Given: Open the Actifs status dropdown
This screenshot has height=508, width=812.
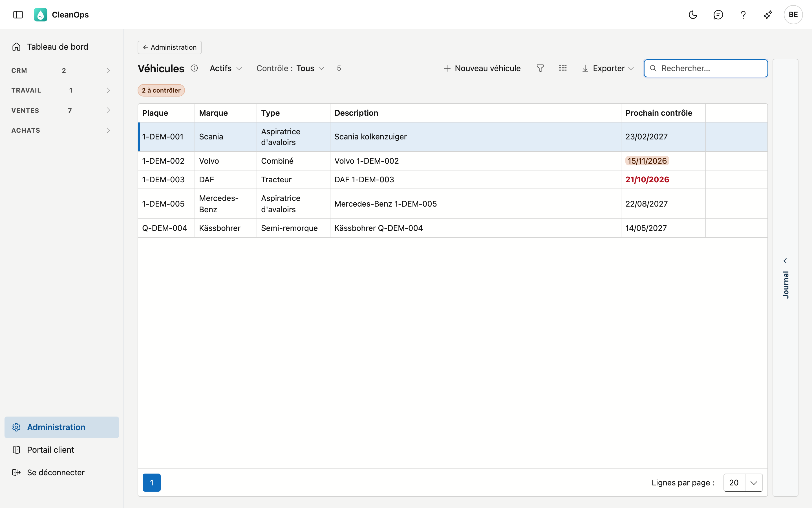Looking at the screenshot, I should [226, 68].
